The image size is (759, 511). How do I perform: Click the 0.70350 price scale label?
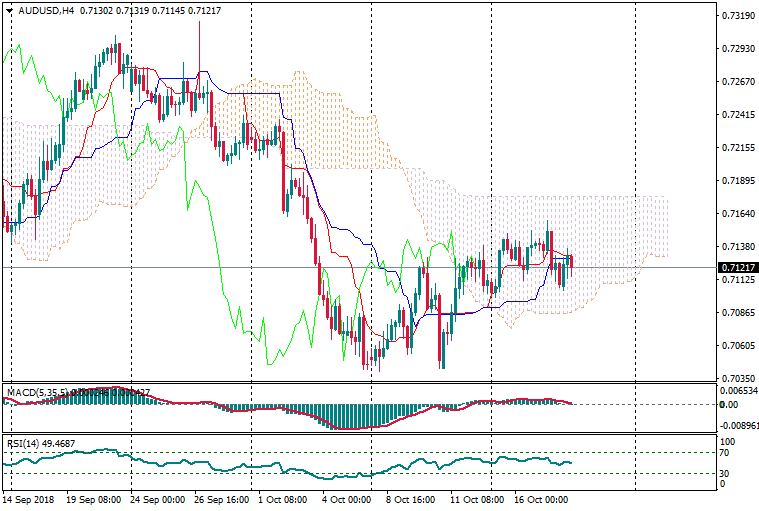tap(736, 378)
